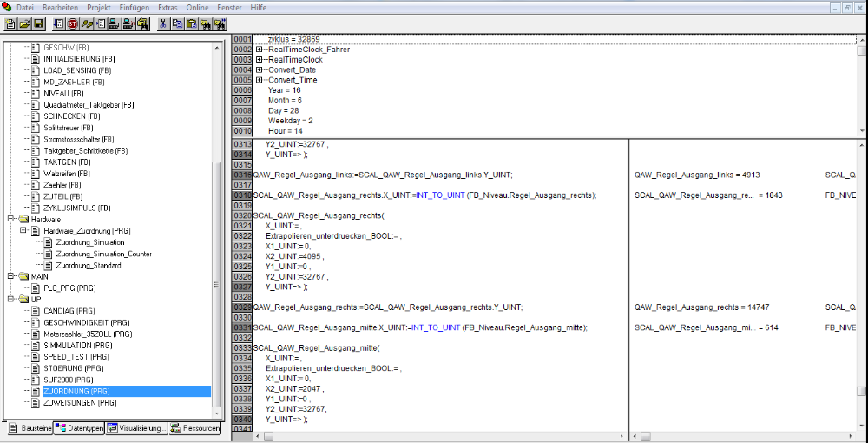Click the Find binoculars icon
Image resolution: width=868 pixels, height=443 pixels.
tap(207, 24)
